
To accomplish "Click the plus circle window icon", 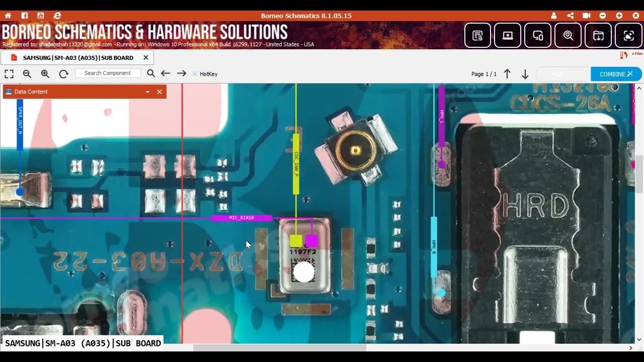I will (619, 16).
